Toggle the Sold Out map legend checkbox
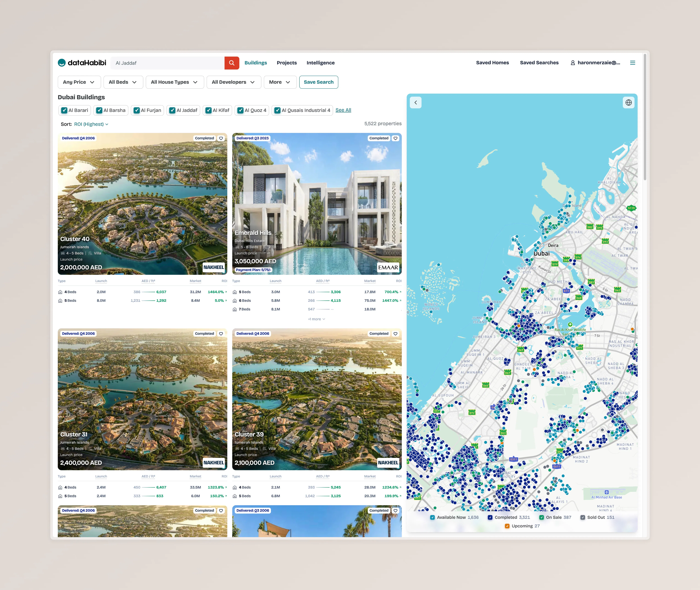The height and width of the screenshot is (590, 700). (583, 517)
